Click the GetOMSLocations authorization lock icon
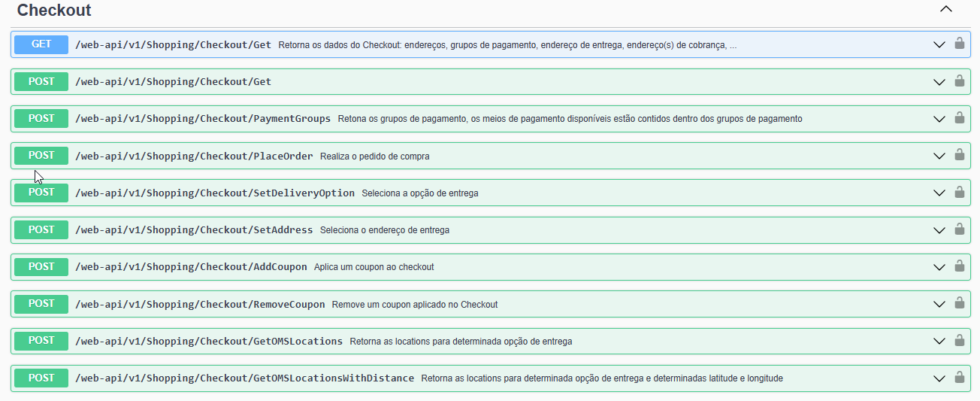Image resolution: width=980 pixels, height=401 pixels. (x=960, y=339)
